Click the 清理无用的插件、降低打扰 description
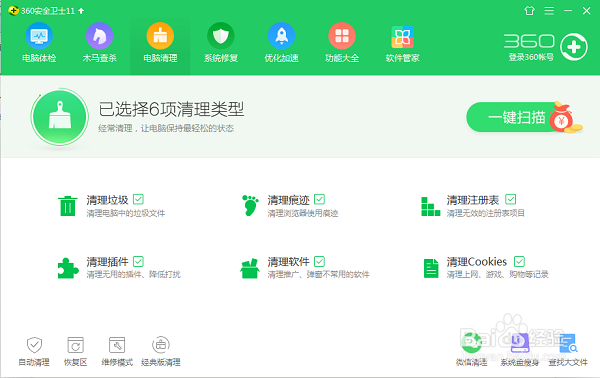Image resolution: width=600 pixels, height=378 pixels. (x=133, y=274)
